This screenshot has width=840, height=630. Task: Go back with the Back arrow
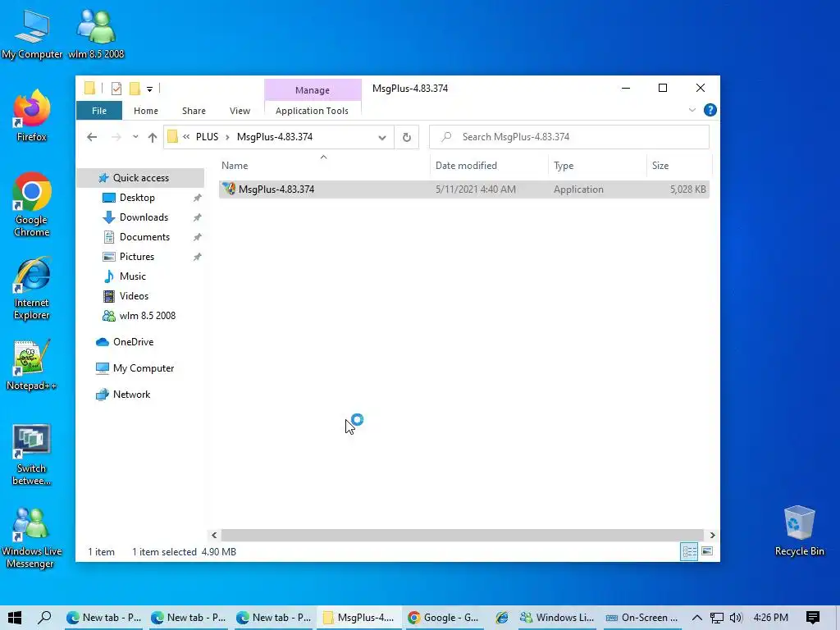coord(92,137)
